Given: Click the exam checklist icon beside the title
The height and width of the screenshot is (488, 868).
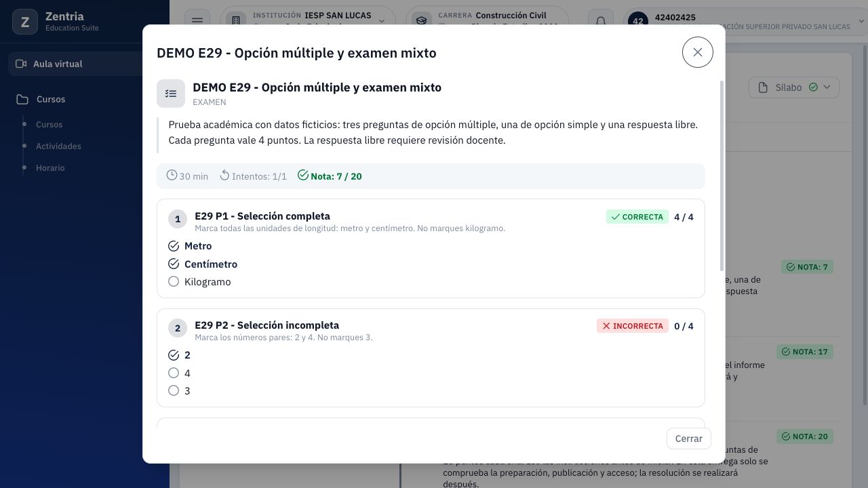Looking at the screenshot, I should click(x=171, y=94).
